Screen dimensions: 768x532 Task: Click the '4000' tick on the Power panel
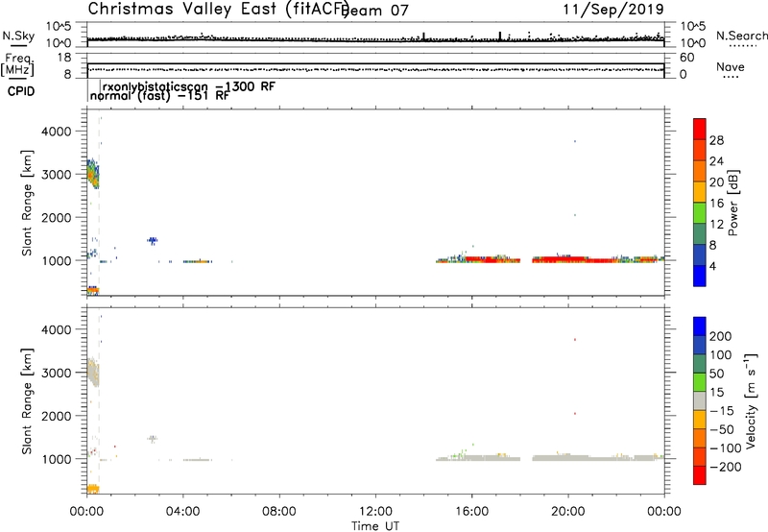[58, 132]
